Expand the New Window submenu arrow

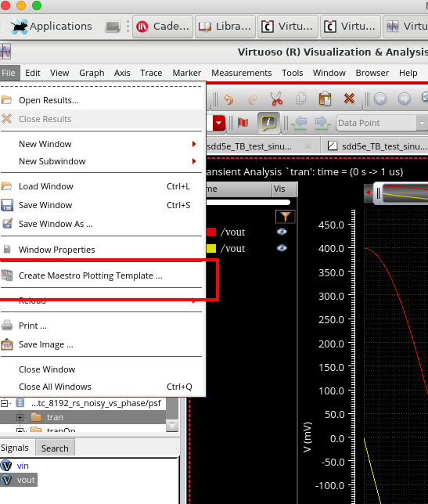coord(194,144)
